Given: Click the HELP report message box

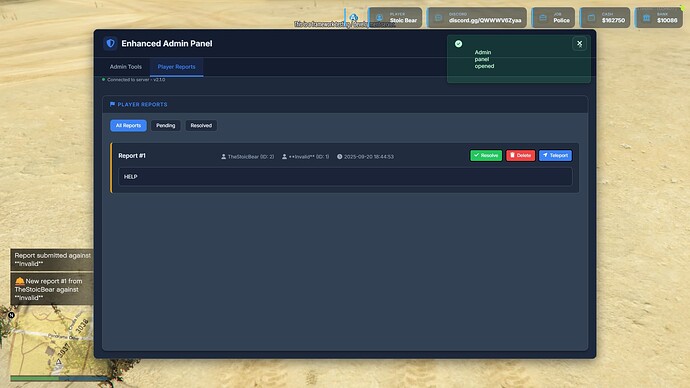Looking at the screenshot, I should click(345, 176).
